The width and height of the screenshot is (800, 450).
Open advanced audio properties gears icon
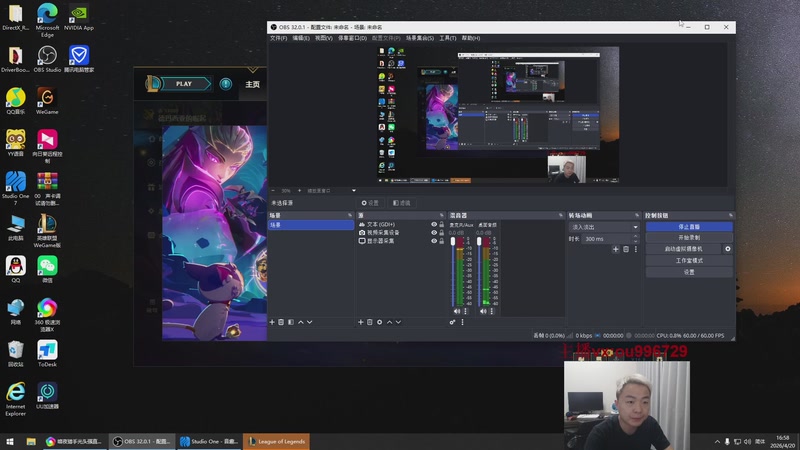coord(452,322)
